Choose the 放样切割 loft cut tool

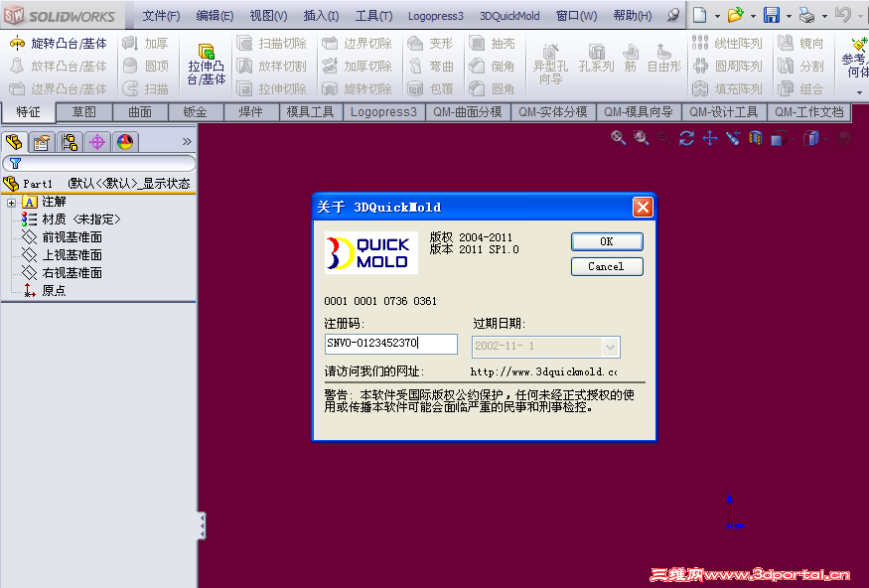(x=271, y=66)
